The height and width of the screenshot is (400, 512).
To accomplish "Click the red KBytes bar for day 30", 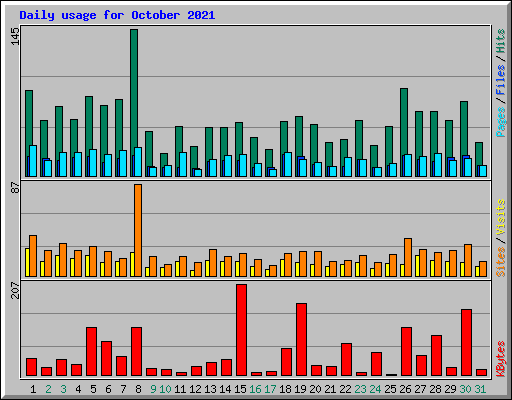I will 466,342.
